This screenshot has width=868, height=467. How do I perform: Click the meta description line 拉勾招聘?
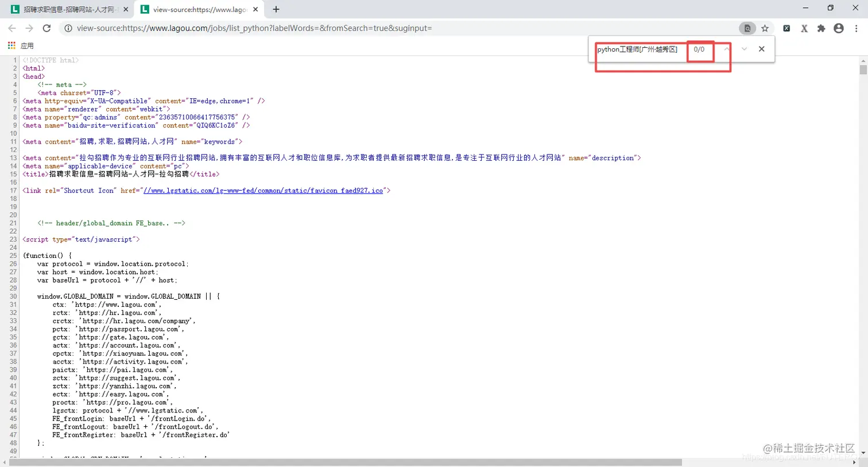pos(332,158)
